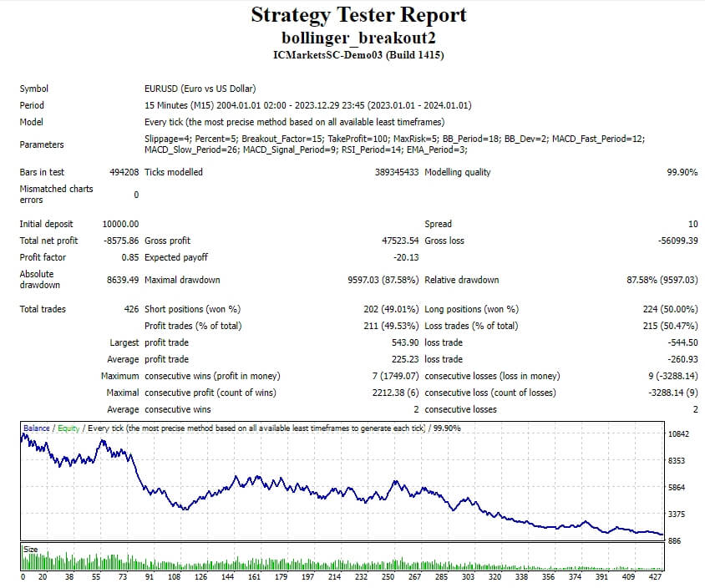This screenshot has height=588, width=705.
Task: Select the total net profit value -8575.86
Action: tap(121, 241)
